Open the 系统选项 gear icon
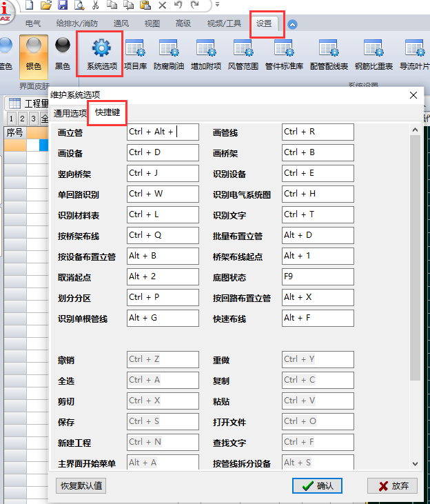The image size is (430, 504). point(101,50)
